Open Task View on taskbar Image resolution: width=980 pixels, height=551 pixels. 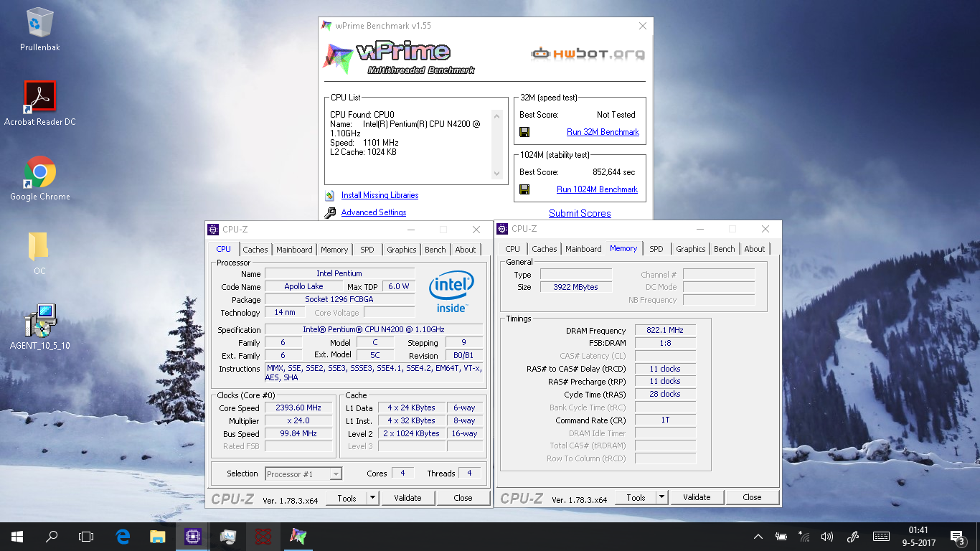(x=86, y=536)
